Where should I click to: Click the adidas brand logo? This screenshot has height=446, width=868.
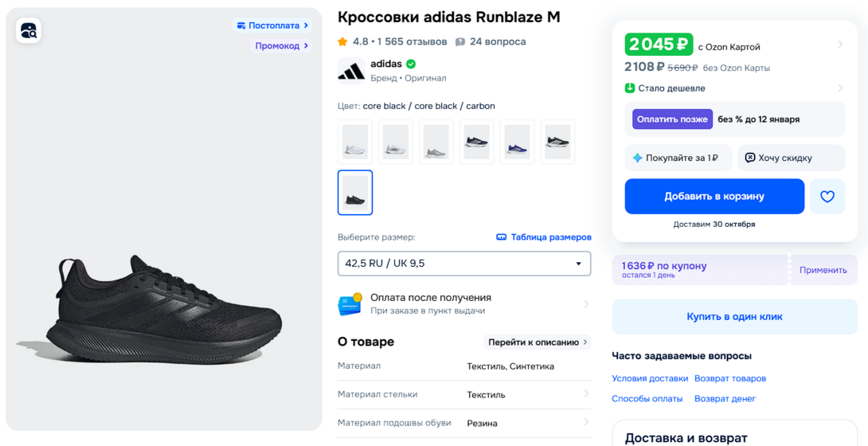[x=351, y=71]
